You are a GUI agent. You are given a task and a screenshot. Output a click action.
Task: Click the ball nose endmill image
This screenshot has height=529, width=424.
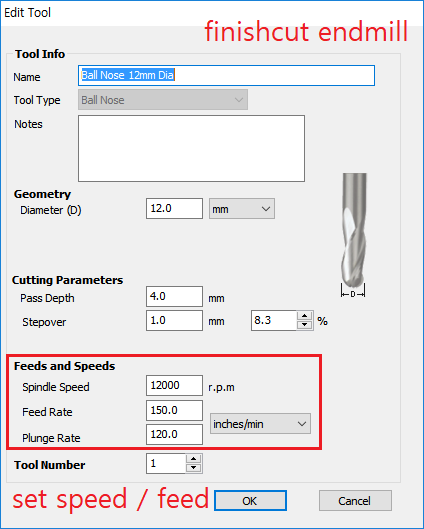click(x=353, y=235)
